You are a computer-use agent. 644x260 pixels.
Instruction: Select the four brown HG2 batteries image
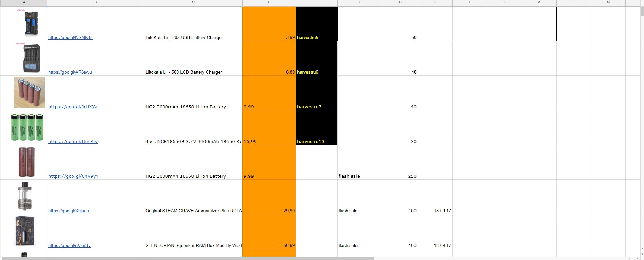click(30, 92)
